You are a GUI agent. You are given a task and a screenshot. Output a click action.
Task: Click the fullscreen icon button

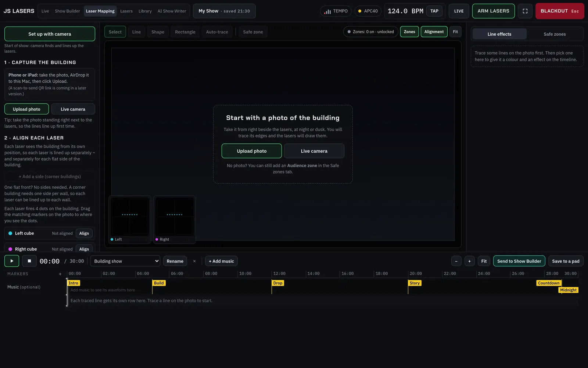tap(525, 11)
